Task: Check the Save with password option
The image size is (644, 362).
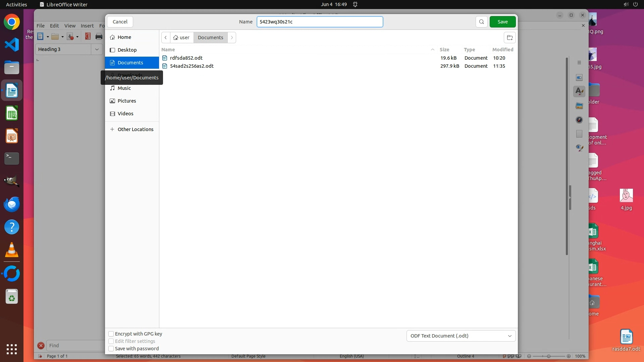Action: pyautogui.click(x=111, y=349)
